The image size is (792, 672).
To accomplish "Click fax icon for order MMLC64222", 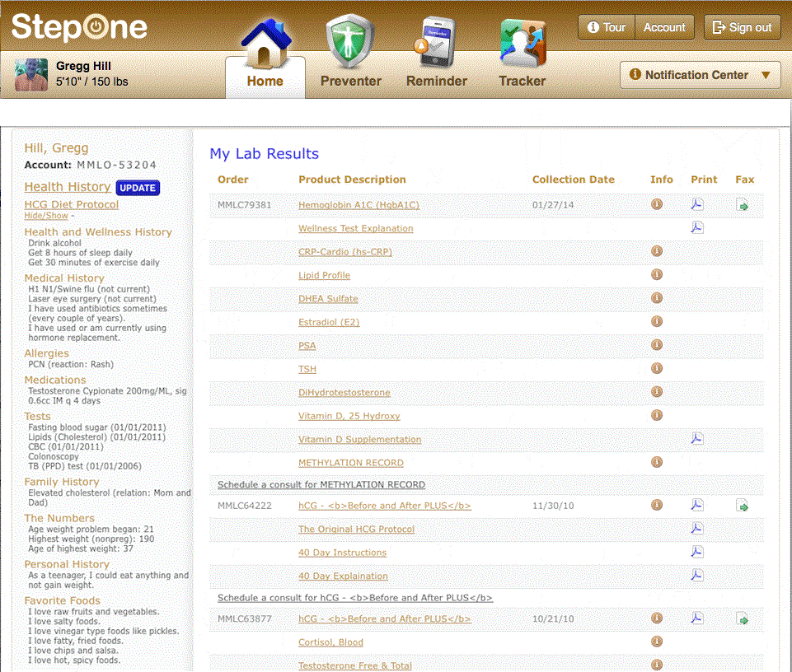I will point(743,506).
